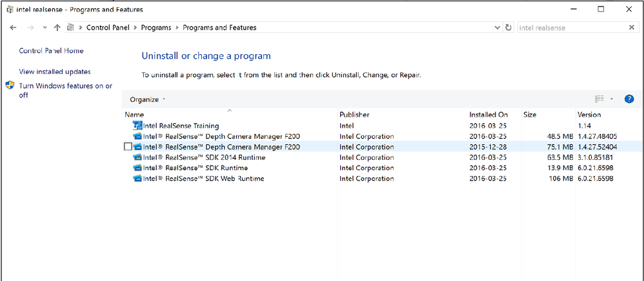Select the Intel RealSense SDK Runtime name
Viewport: 644px width, 281px height.
(x=195, y=168)
